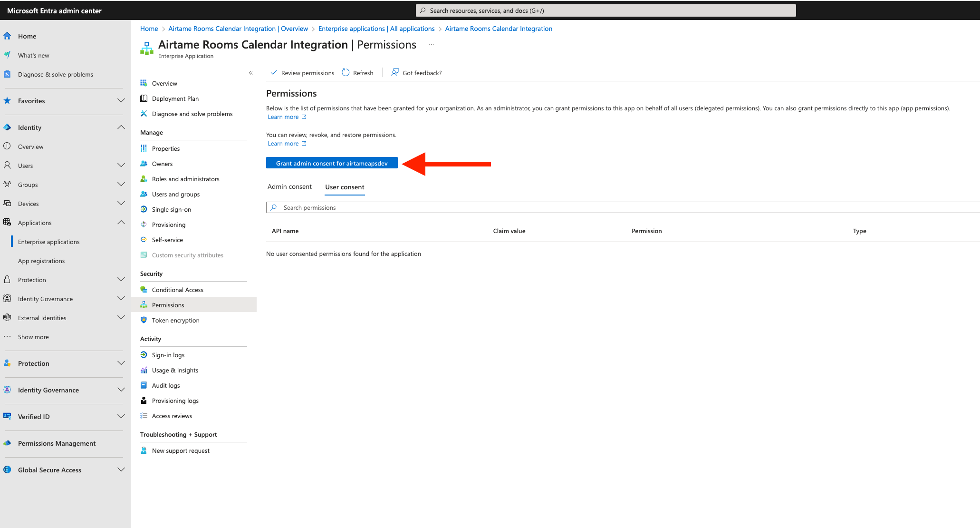Open New support request item
The width and height of the screenshot is (980, 528).
tap(181, 450)
